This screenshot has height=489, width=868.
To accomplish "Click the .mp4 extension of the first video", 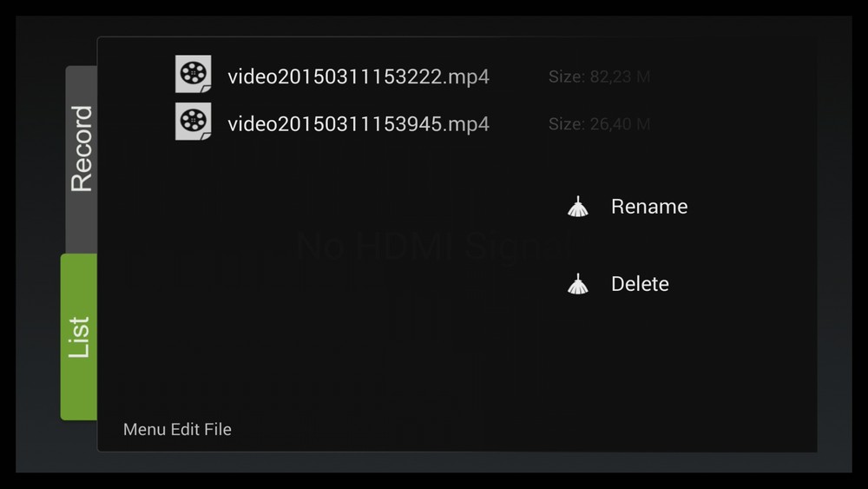I will pos(465,77).
